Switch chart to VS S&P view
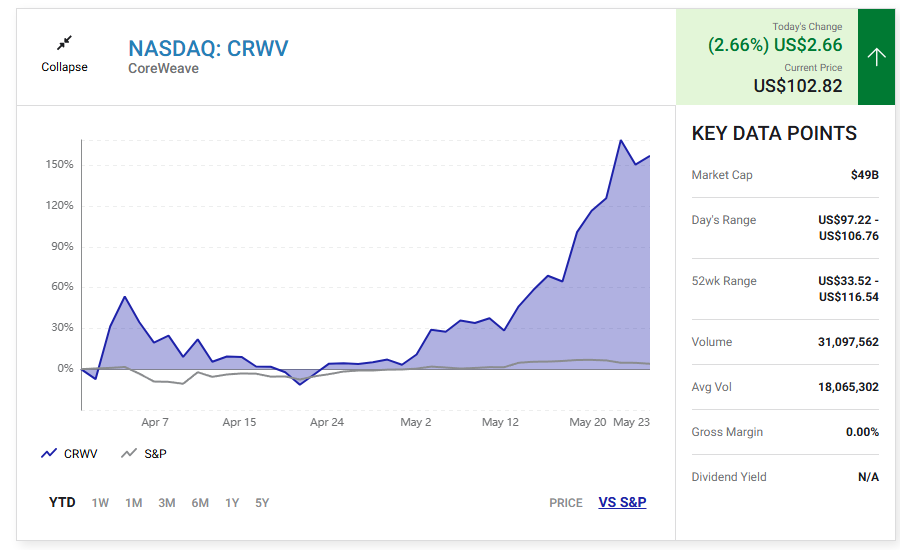 622,502
